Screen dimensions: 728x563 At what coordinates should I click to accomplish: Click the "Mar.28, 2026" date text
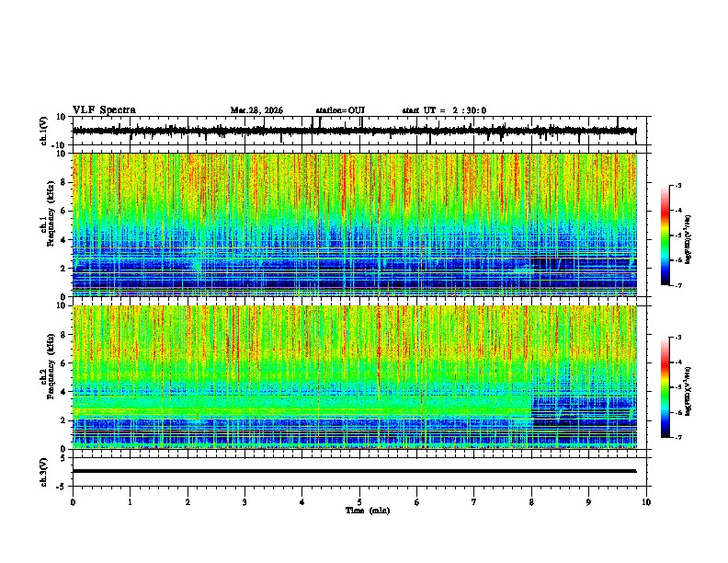coord(256,110)
